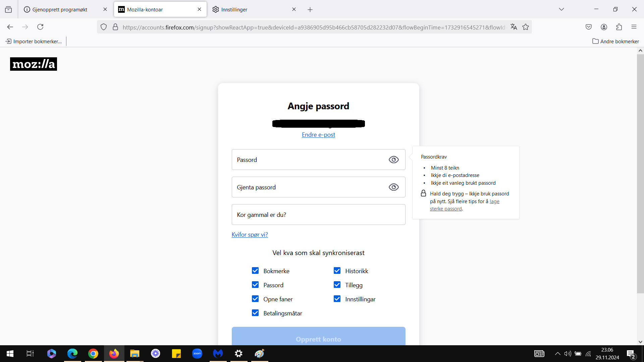The image size is (644, 362).
Task: Uncheck Tillegg sync checkbox
Action: (337, 285)
